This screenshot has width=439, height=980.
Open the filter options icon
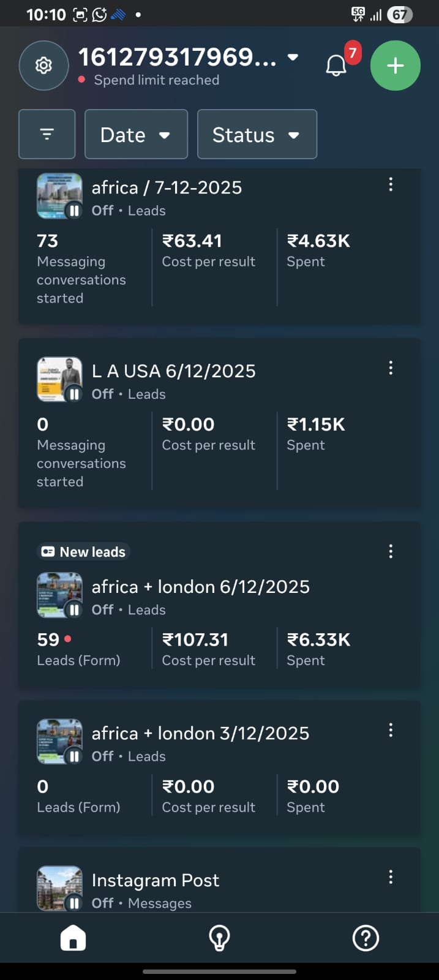[47, 134]
